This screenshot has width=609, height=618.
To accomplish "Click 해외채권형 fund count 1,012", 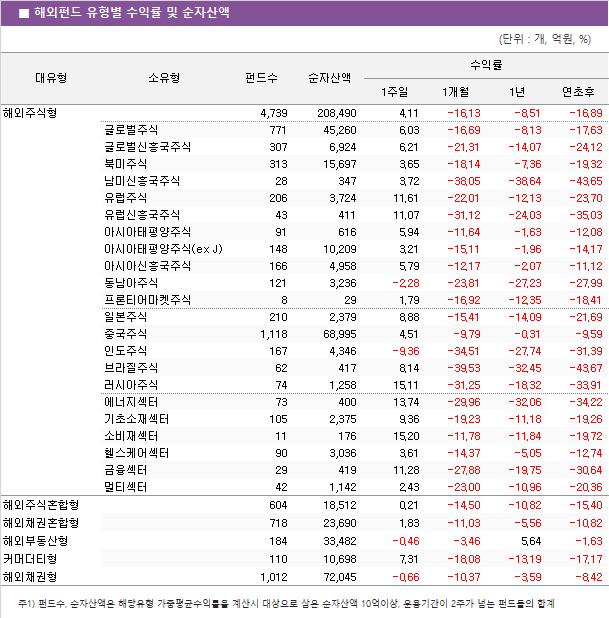I will 274,578.
